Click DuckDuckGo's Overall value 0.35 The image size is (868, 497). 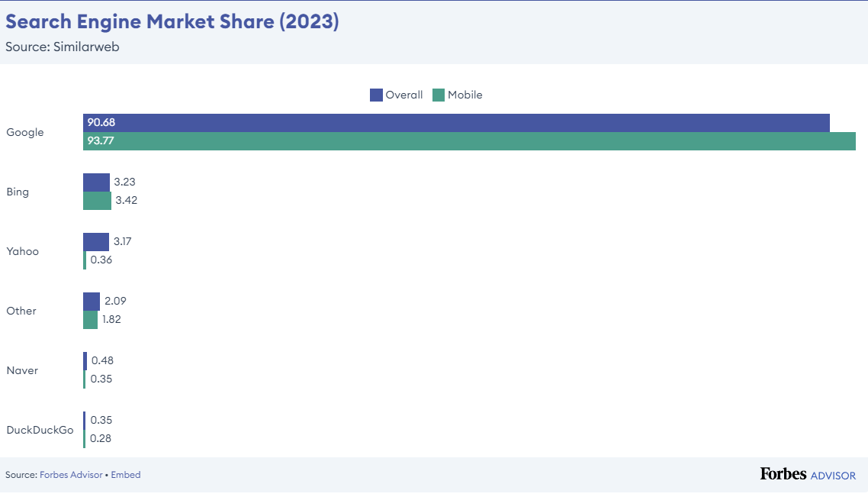coord(101,421)
